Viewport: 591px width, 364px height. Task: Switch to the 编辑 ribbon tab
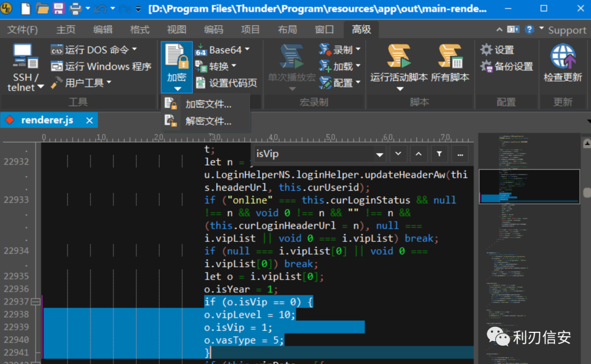point(102,30)
